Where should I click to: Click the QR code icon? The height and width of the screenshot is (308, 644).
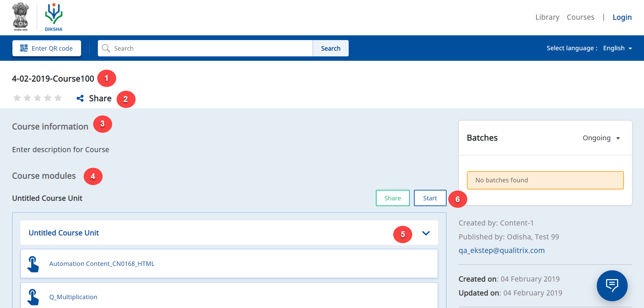[x=24, y=48]
